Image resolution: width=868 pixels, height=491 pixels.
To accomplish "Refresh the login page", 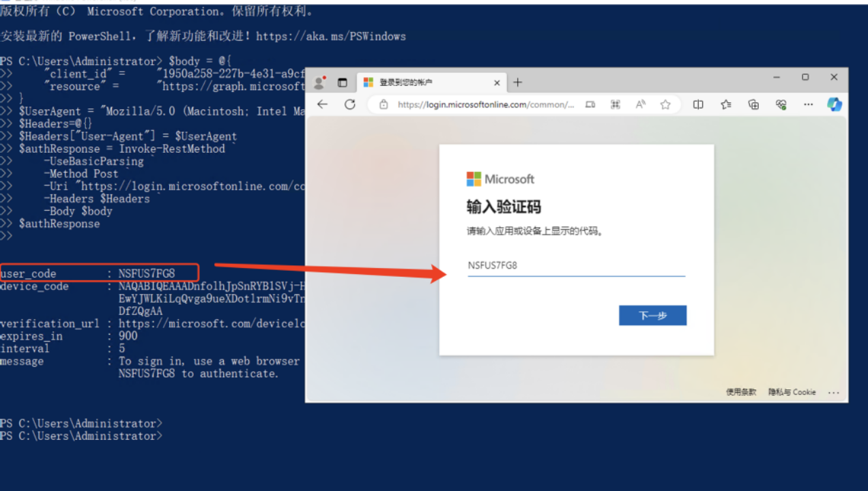I will click(x=350, y=104).
